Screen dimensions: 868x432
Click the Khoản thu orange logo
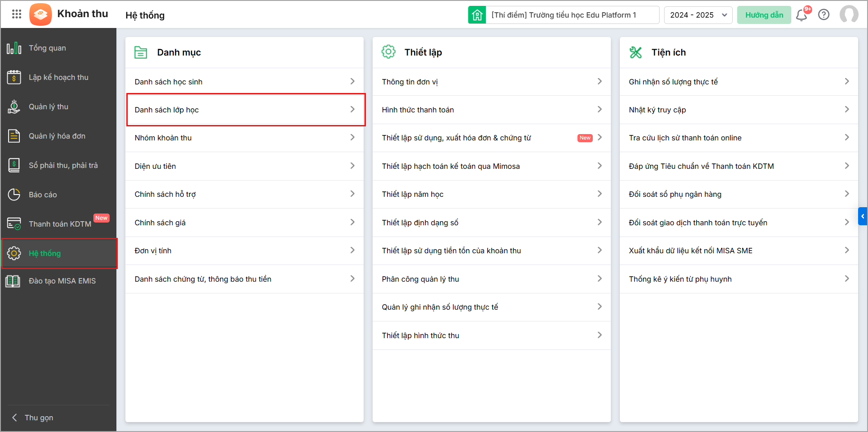[41, 14]
